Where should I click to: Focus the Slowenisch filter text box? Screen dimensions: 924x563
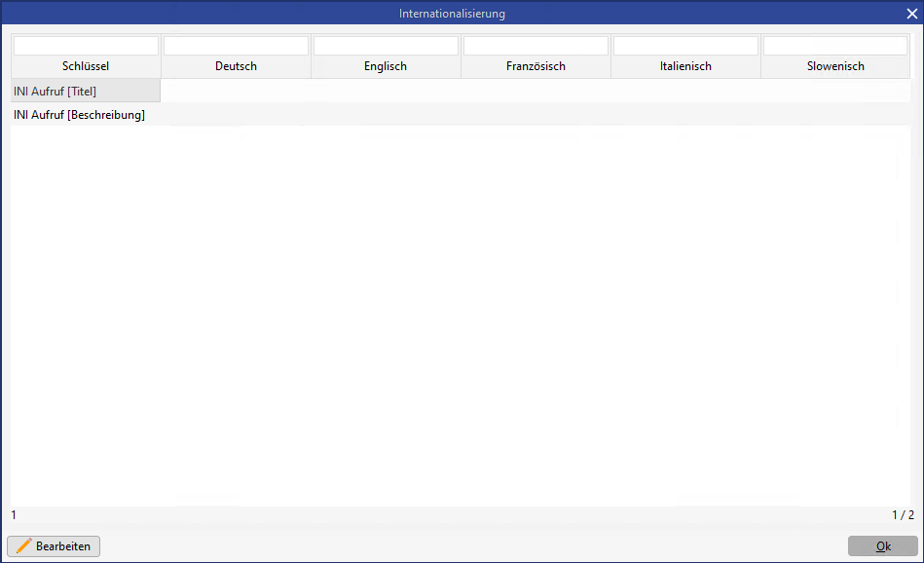(x=835, y=46)
